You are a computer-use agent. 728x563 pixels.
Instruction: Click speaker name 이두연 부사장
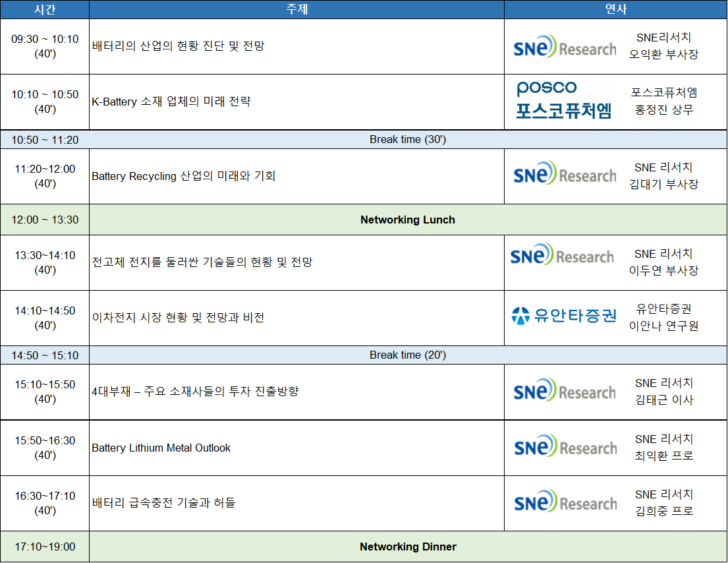[663, 271]
